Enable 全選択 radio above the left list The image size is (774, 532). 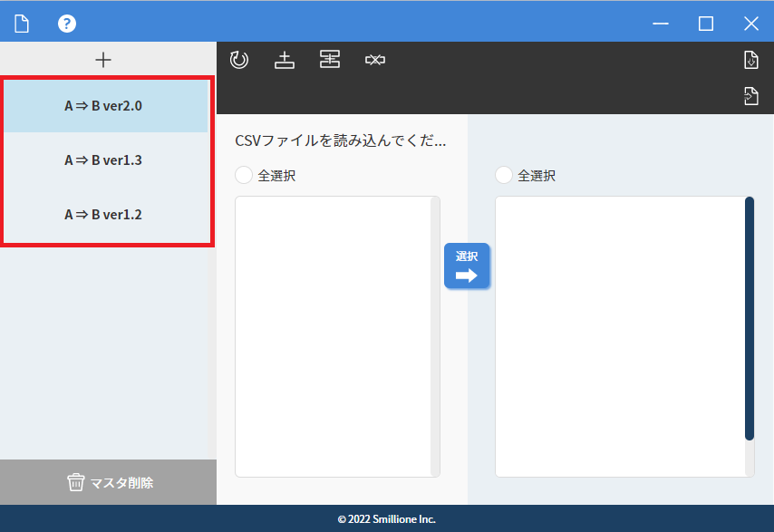(243, 175)
